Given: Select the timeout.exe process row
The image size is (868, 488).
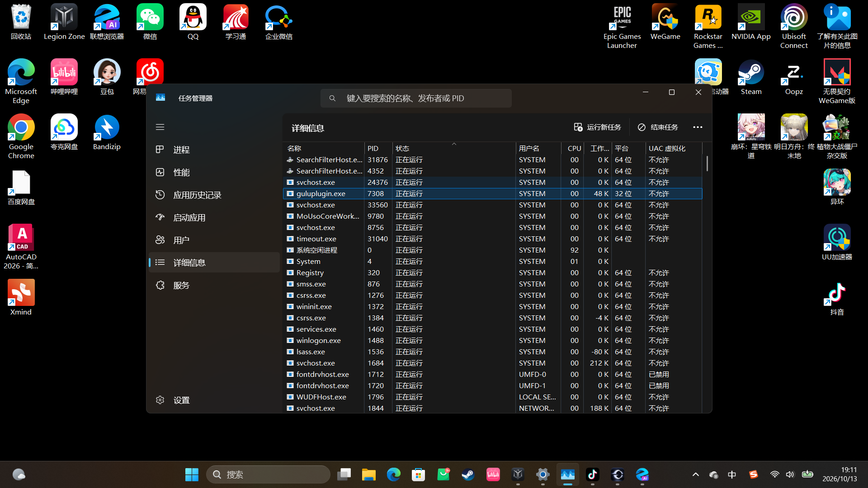Looking at the screenshot, I should (492, 239).
